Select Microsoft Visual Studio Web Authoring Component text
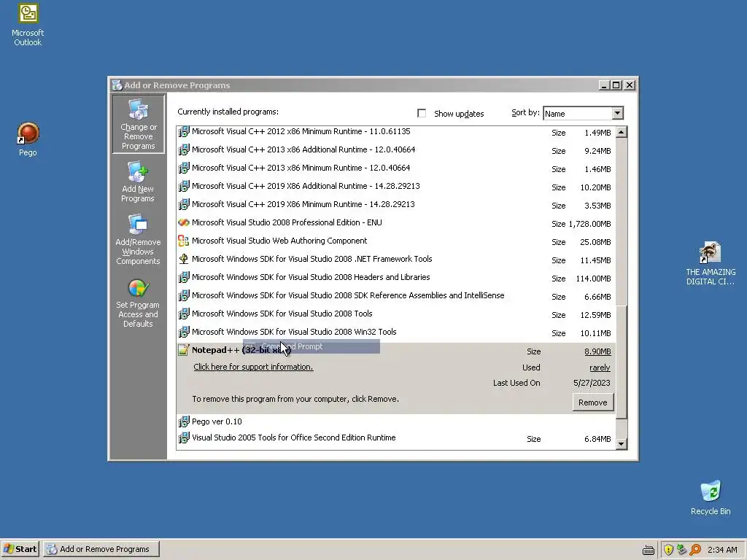 (x=279, y=241)
